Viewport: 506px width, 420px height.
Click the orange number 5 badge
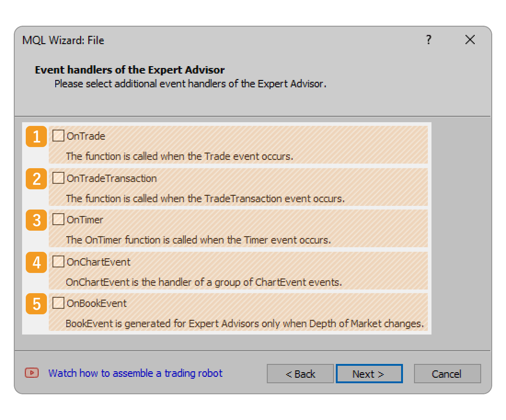tap(36, 304)
